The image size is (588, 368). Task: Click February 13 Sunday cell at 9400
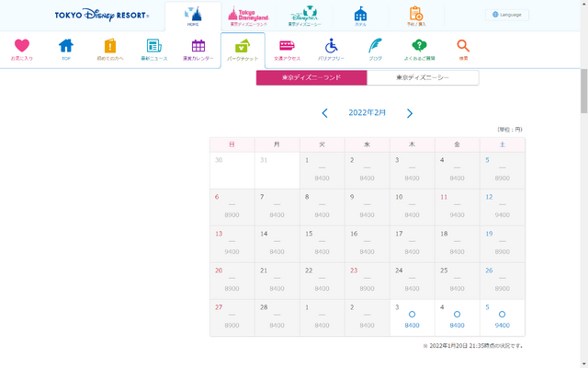[232, 244]
